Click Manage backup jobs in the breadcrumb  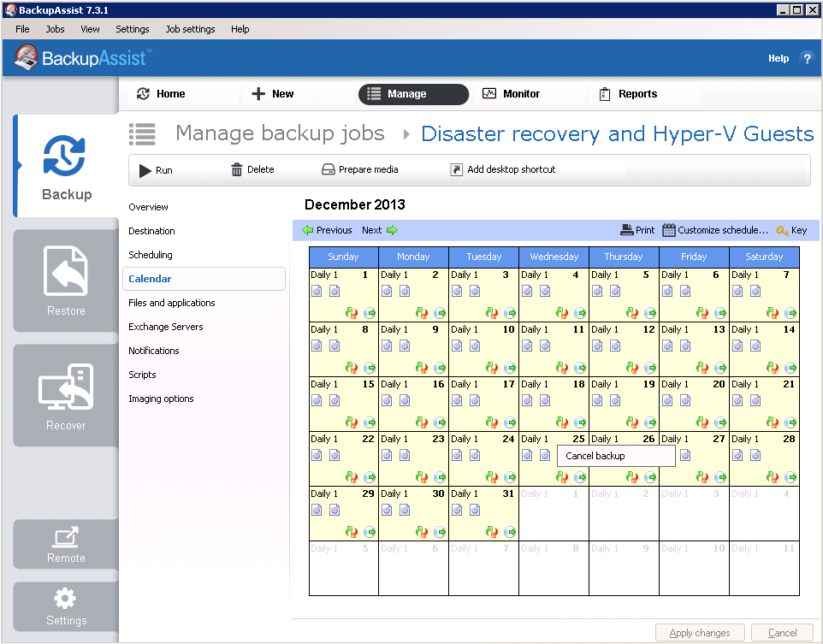(x=280, y=133)
